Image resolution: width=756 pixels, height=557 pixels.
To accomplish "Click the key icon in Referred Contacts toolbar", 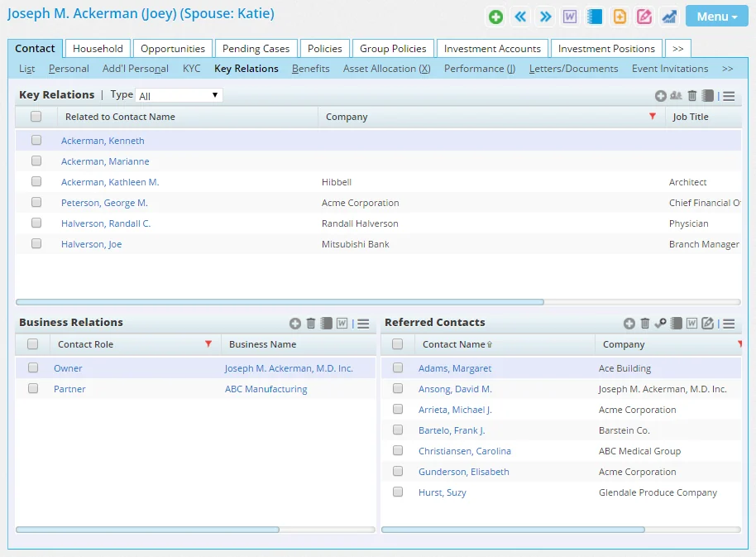I will pyautogui.click(x=660, y=324).
